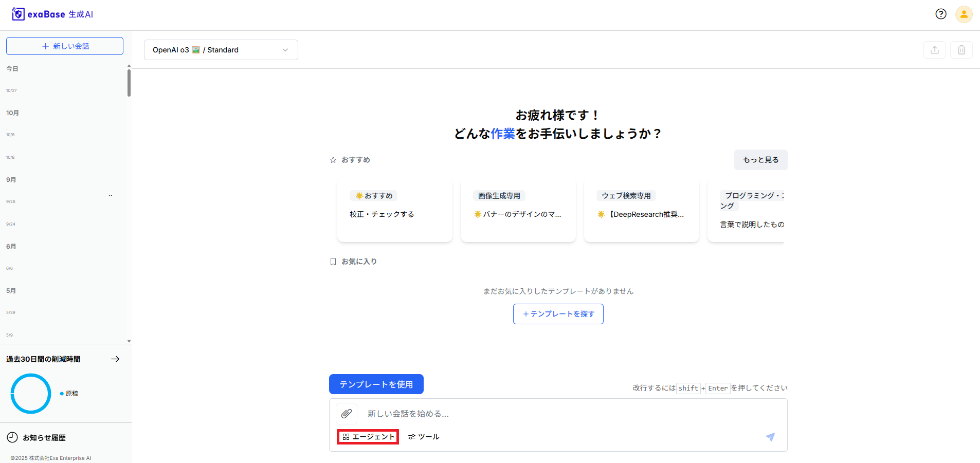Click the 5月 section header
980x463 pixels.
[11, 291]
